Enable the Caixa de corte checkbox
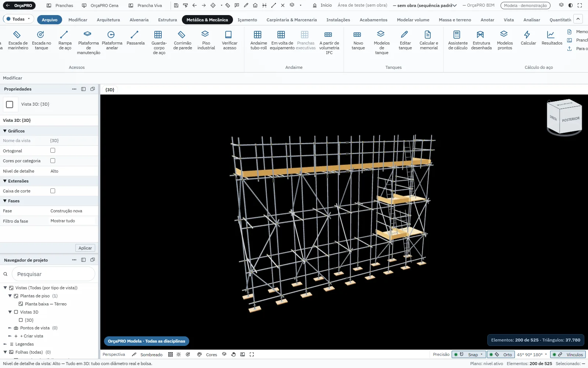Screen dimensions: 588x368 pyautogui.click(x=53, y=191)
